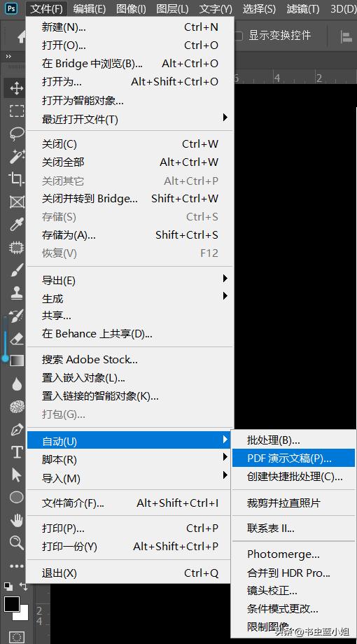Choose 新建(N)... from the File menu
The height and width of the screenshot is (644, 357).
pos(129,27)
